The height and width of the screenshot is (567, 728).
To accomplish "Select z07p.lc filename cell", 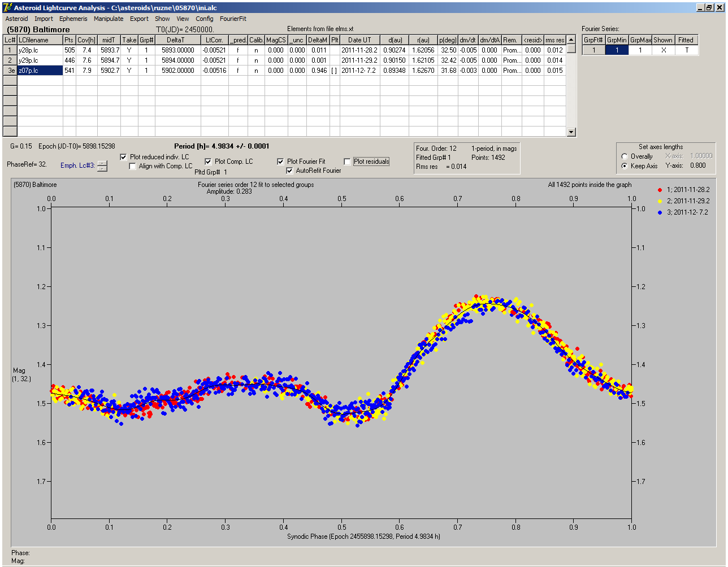I will point(40,71).
